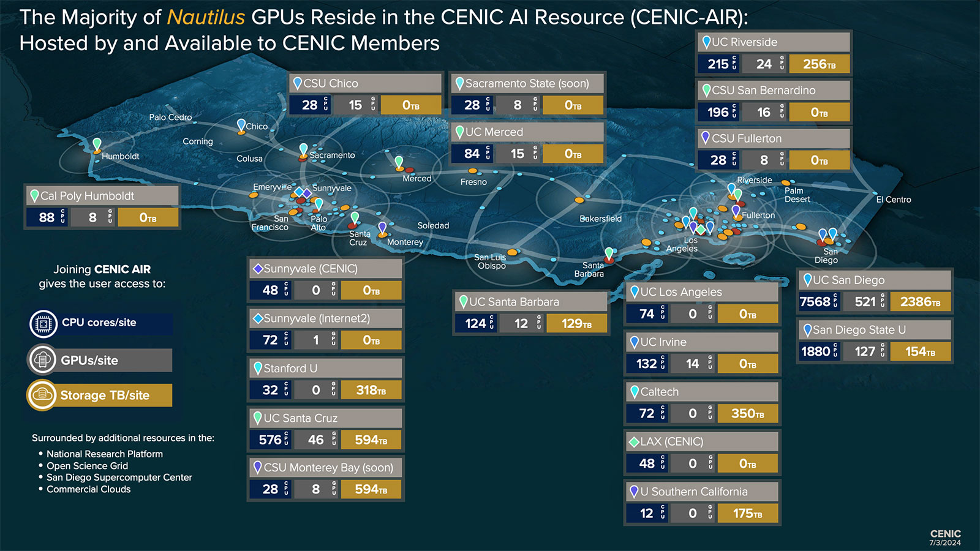This screenshot has width=980, height=551.
Task: Click the pin icon in UC Merced card
Action: [x=459, y=132]
